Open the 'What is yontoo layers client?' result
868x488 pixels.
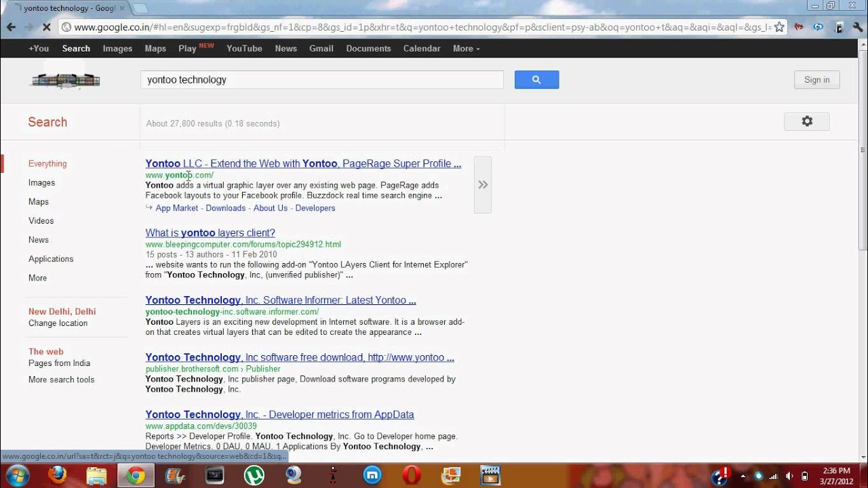(210, 232)
